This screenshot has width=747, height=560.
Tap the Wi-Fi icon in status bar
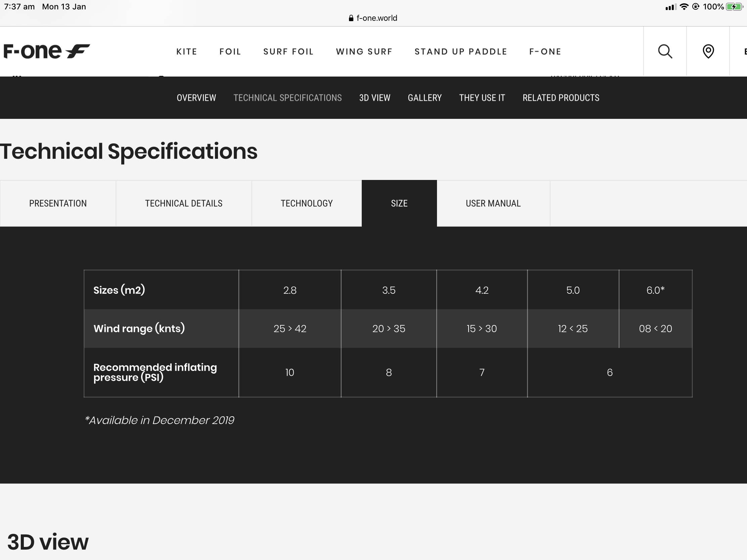[684, 7]
